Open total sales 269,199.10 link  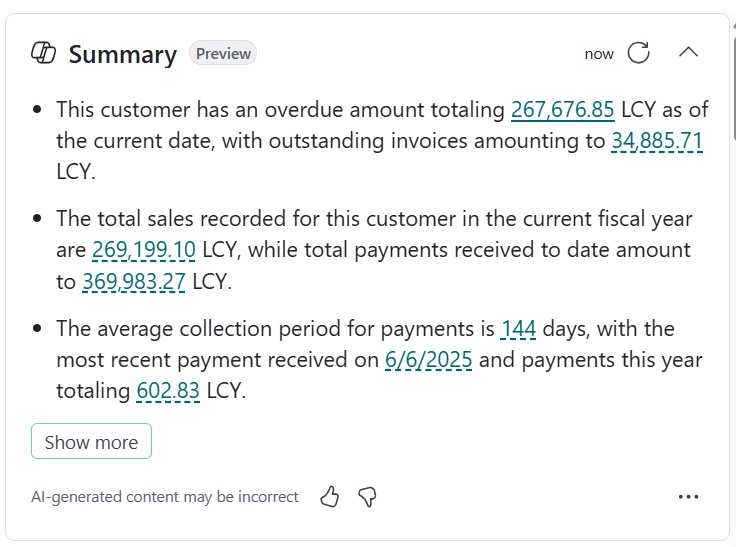coord(144,250)
